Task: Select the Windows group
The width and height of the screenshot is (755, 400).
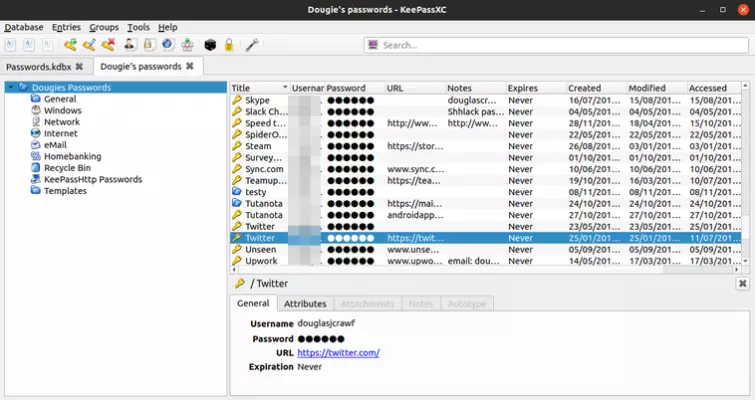Action: [x=62, y=110]
